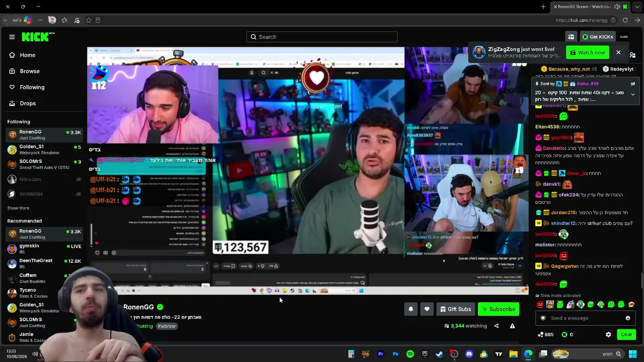Open SOLOMrS in the Following list

(x=43, y=164)
